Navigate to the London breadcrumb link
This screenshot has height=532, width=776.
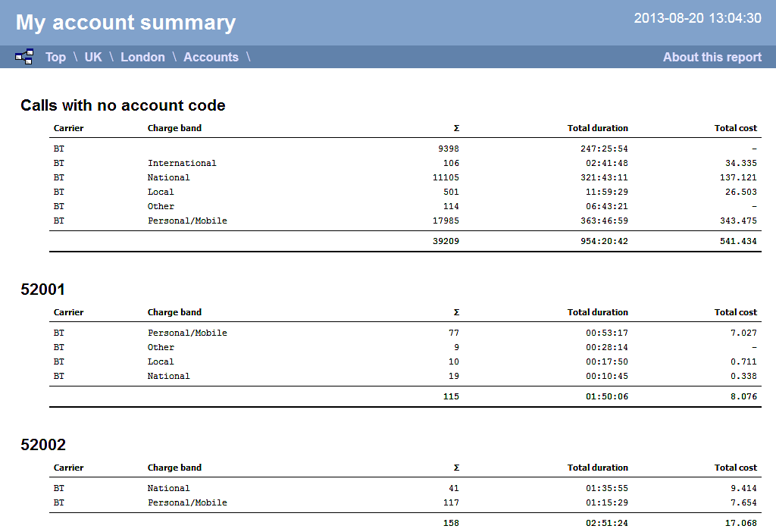[142, 57]
